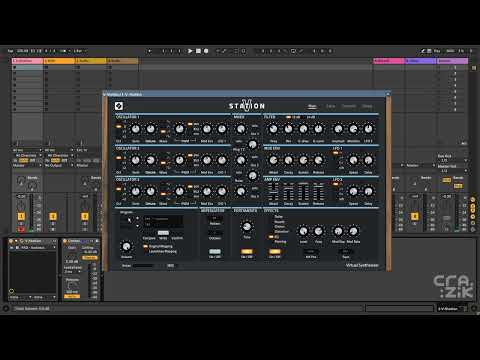Screen dimensions: 480x360
Task: Select the Master track header
Action: point(452,61)
